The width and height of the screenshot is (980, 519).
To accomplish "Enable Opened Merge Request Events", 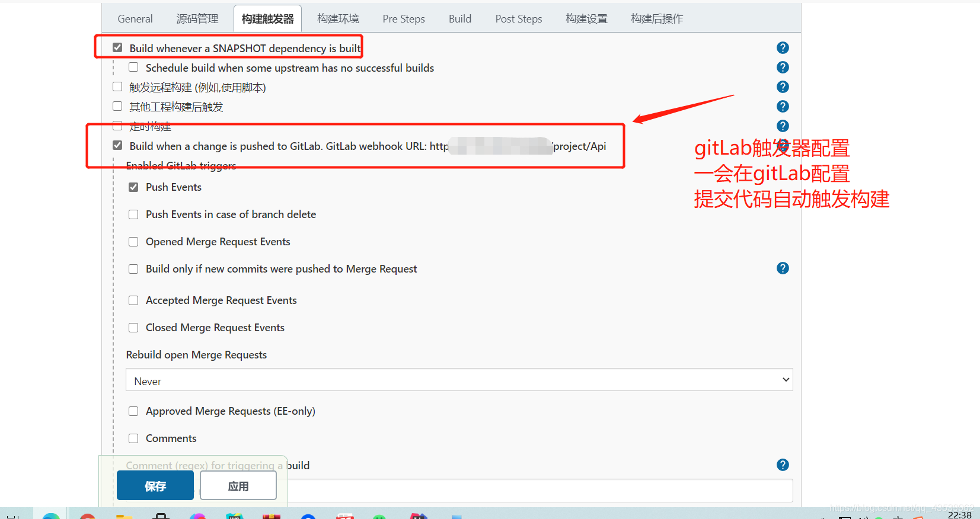I will click(133, 242).
